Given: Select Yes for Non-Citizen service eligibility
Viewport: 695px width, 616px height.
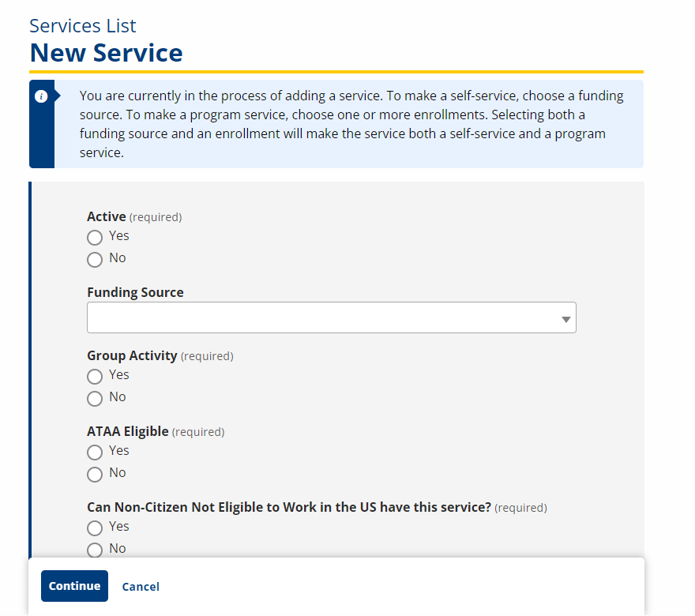Looking at the screenshot, I should tap(95, 528).
